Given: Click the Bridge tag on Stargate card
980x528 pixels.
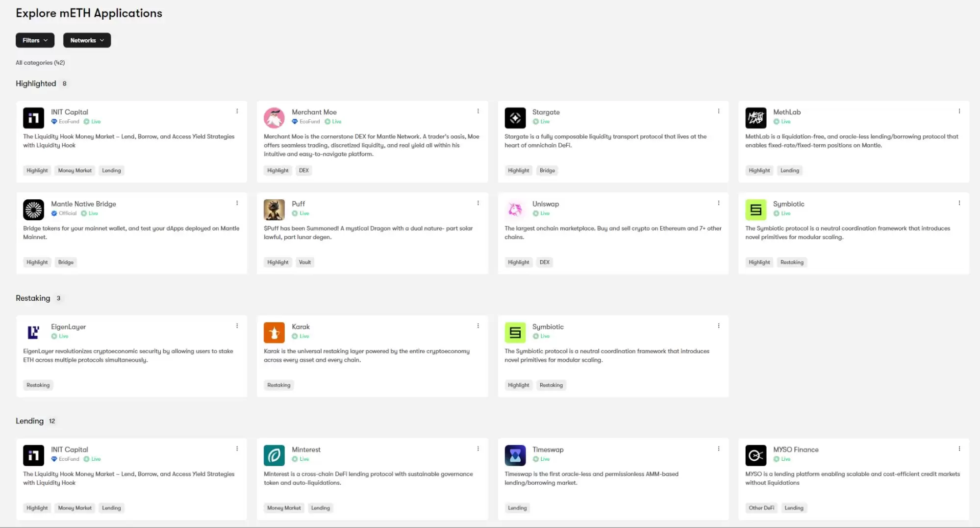Looking at the screenshot, I should coord(547,171).
